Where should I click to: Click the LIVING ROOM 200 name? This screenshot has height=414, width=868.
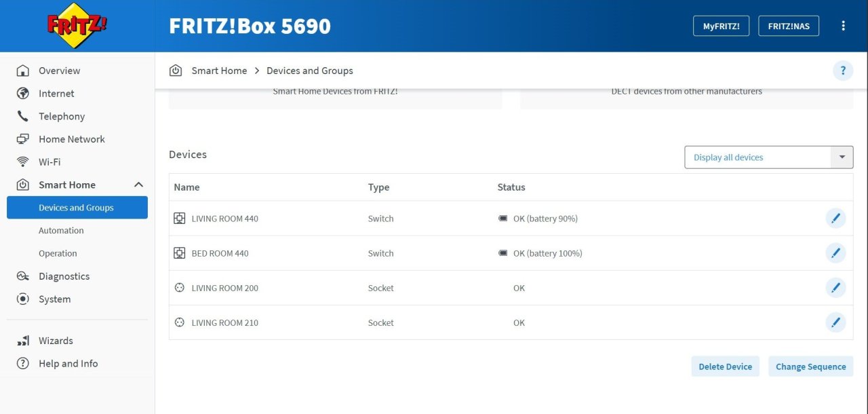225,288
